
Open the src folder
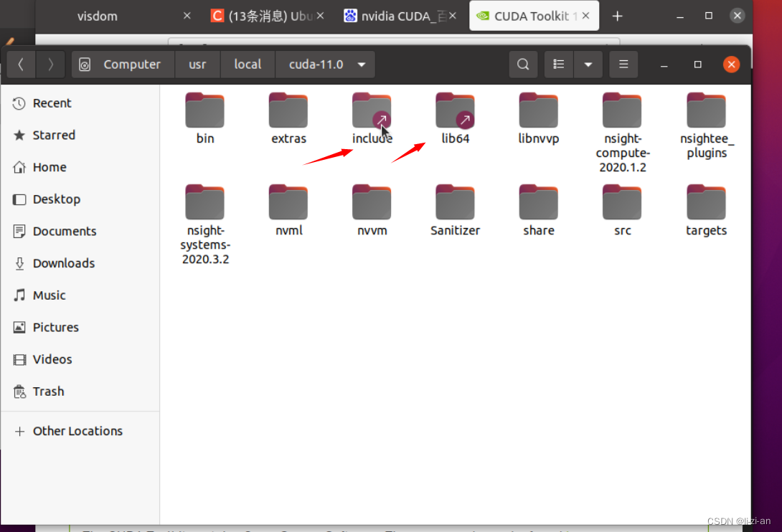pos(622,210)
